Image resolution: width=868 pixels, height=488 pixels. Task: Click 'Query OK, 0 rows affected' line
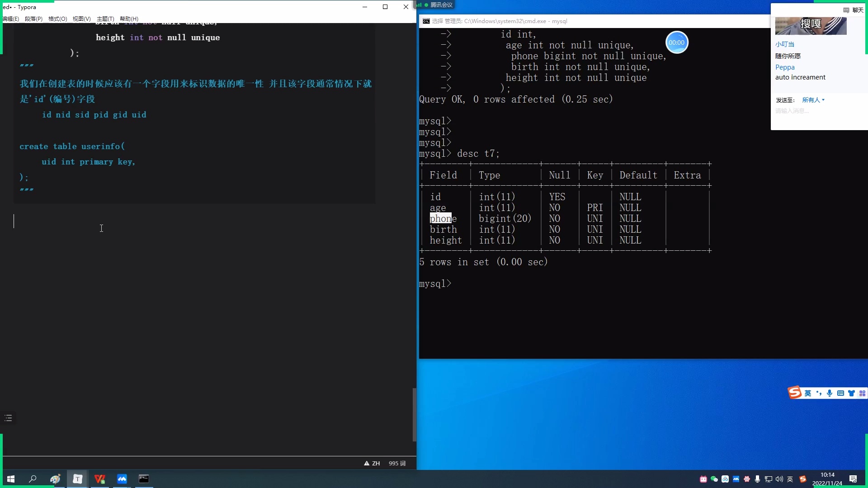tap(516, 99)
